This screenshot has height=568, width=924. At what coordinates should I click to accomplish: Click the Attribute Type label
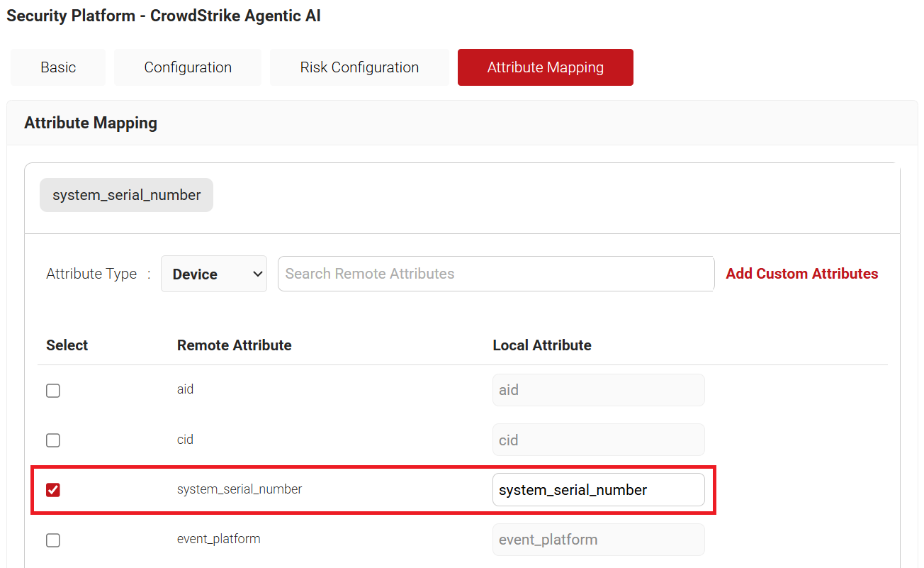91,274
